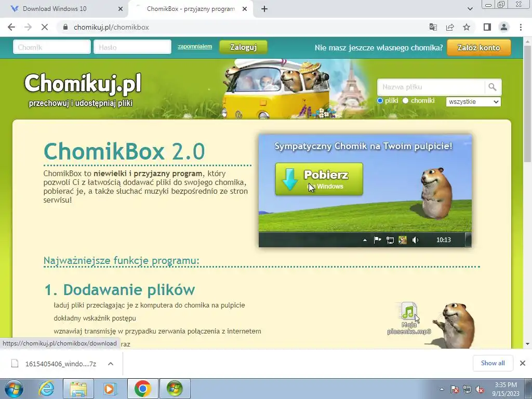Click the scrollbar down arrow
Viewport: 532px width, 399px height.
point(528,344)
